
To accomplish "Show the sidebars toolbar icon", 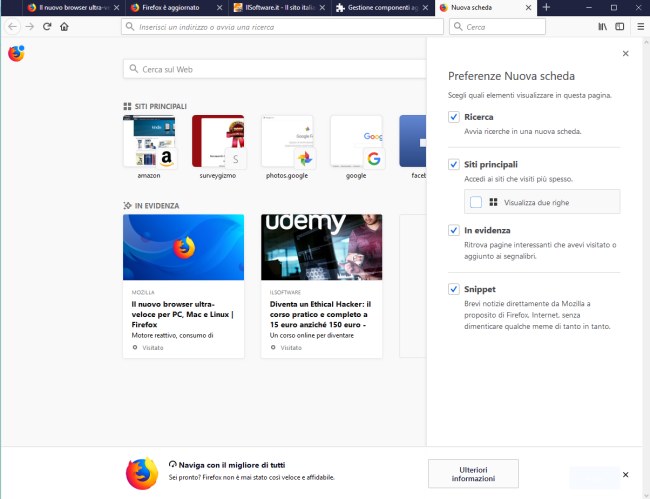I will pos(619,27).
